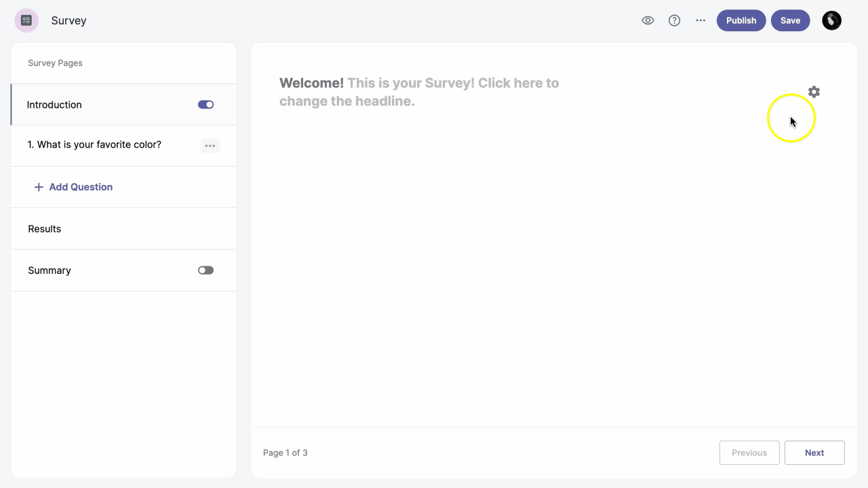
Task: Select the Summary page in sidebar
Action: coord(50,270)
